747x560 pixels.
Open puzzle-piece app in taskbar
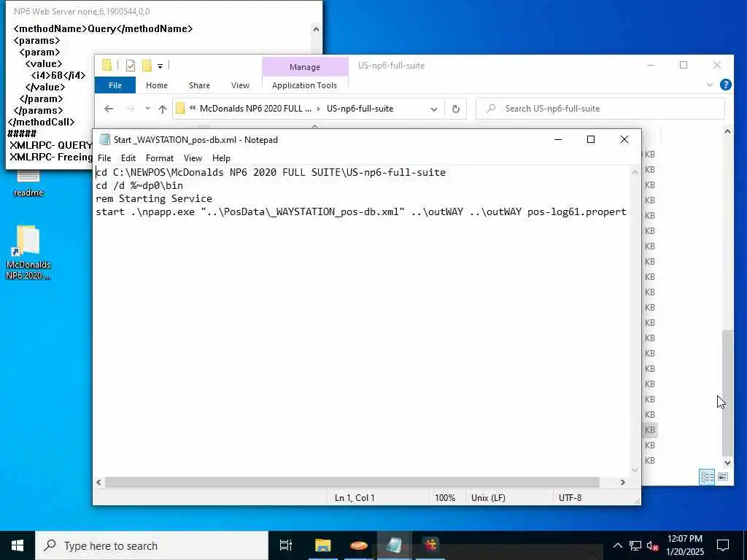(x=430, y=545)
